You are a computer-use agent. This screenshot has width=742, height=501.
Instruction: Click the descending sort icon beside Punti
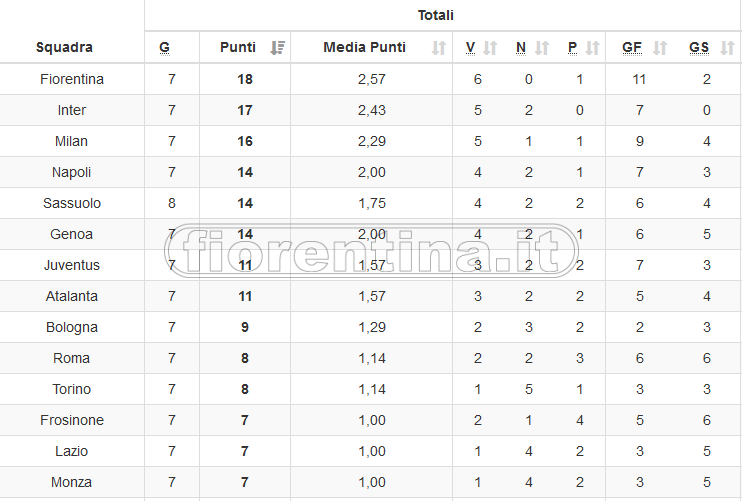278,47
